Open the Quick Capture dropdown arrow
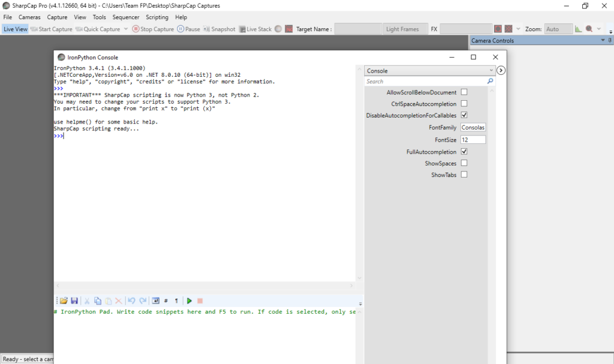The width and height of the screenshot is (614, 364). click(x=126, y=29)
